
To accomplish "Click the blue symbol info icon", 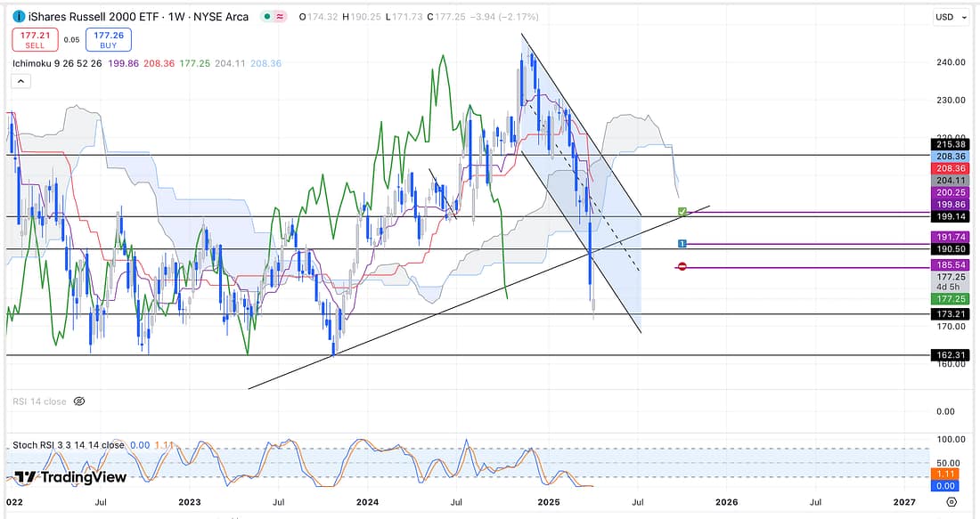I will [x=20, y=17].
